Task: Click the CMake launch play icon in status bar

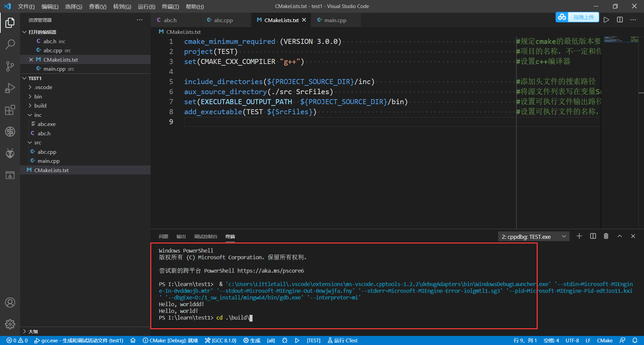Action: coord(297,340)
